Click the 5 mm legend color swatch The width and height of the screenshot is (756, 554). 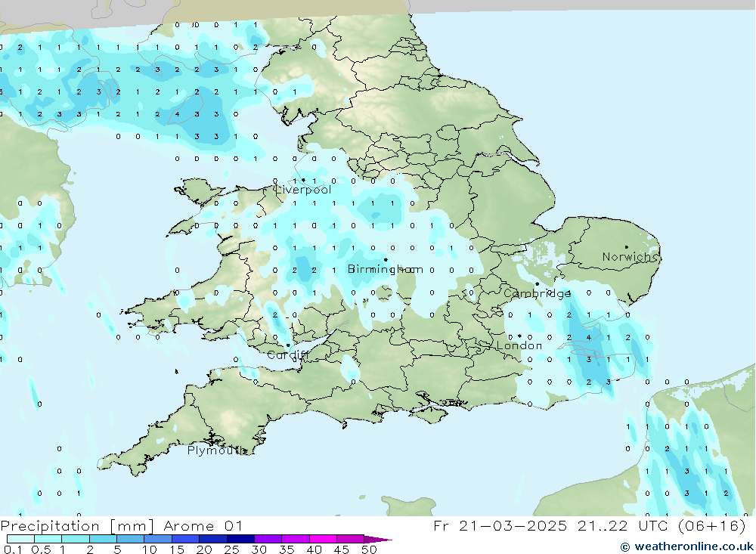click(130, 539)
